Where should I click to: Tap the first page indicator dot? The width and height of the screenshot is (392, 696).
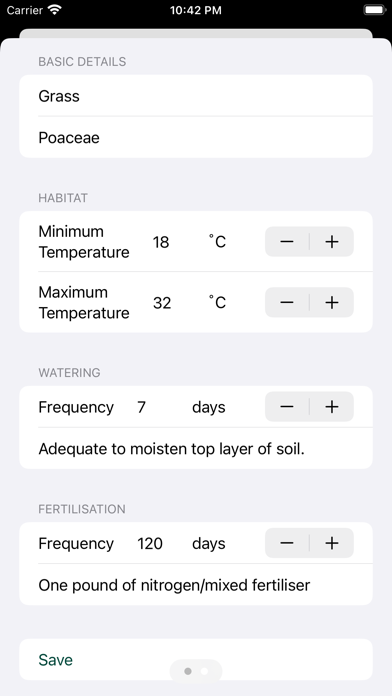(x=188, y=671)
